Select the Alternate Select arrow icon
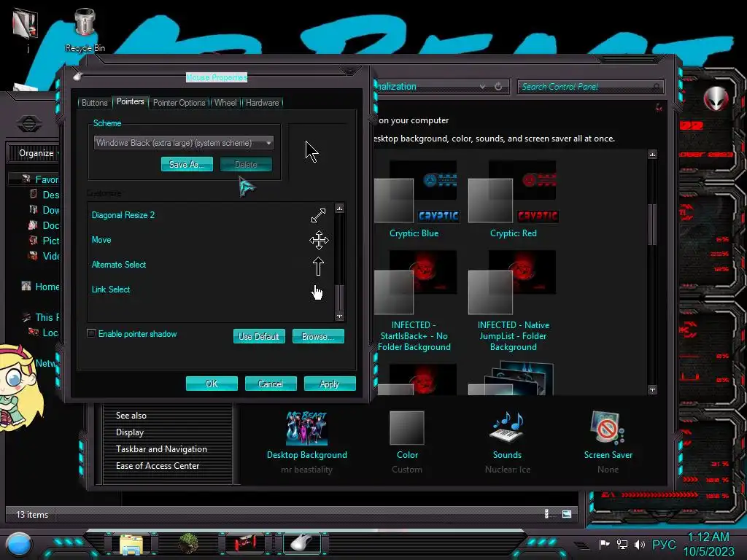Image resolution: width=747 pixels, height=560 pixels. click(318, 266)
